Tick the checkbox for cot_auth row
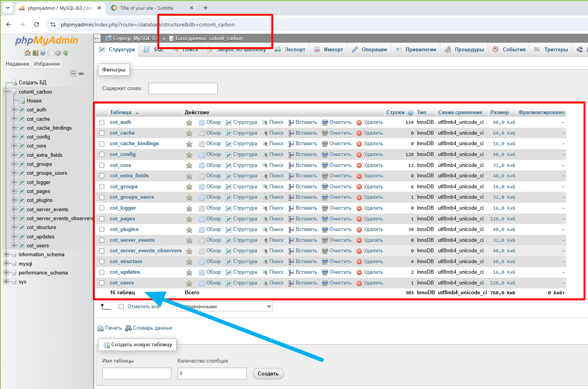This screenshot has width=588, height=389. point(102,122)
